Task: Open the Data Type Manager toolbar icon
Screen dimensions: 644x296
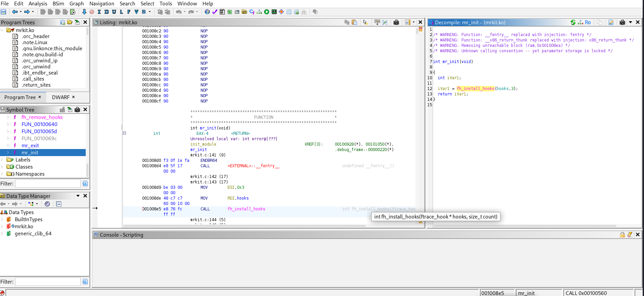Action: [244, 12]
